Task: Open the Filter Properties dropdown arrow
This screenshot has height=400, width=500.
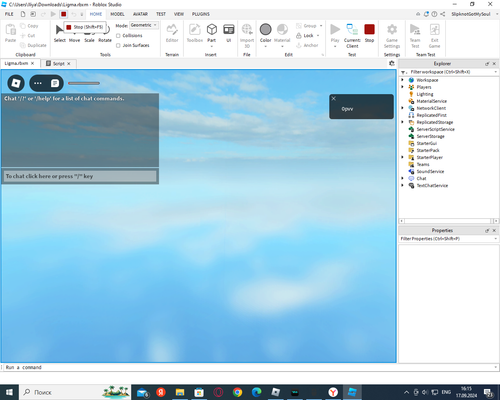Action: tap(495, 239)
